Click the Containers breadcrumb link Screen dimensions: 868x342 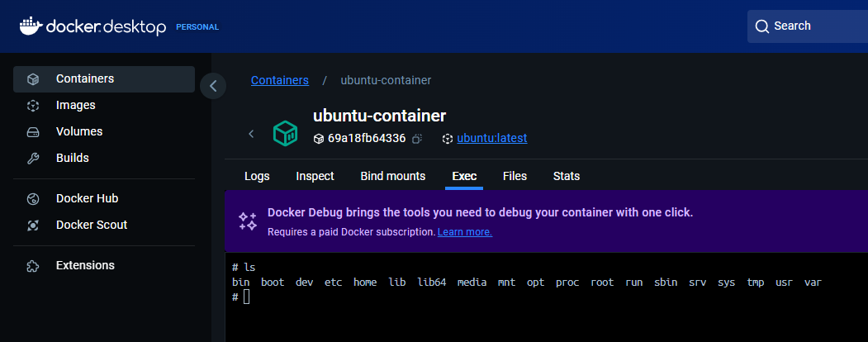(279, 80)
